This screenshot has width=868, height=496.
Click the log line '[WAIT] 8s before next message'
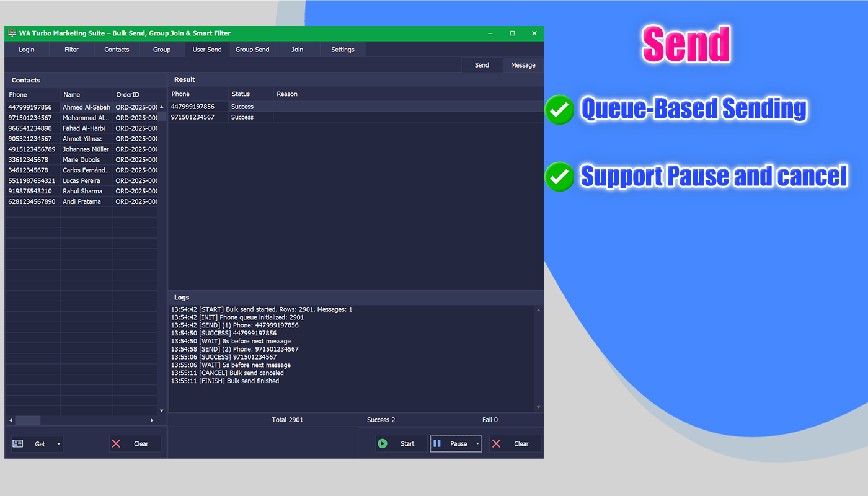(x=231, y=342)
